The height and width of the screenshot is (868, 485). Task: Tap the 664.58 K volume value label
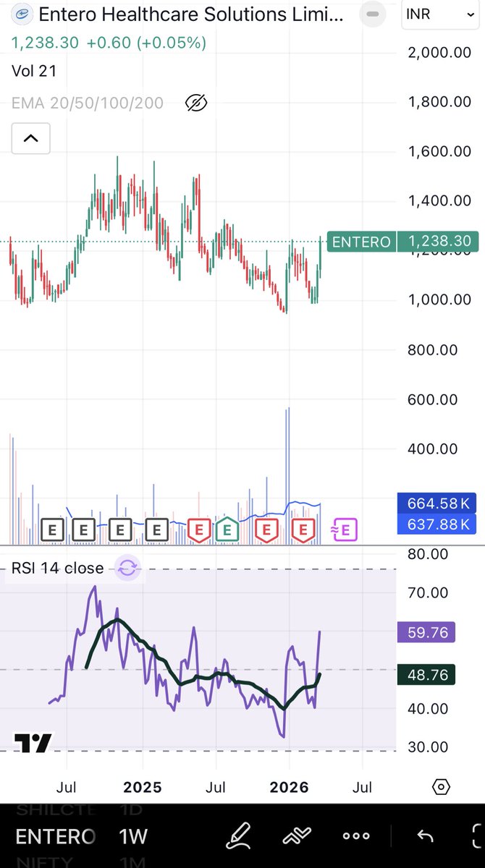point(436,503)
